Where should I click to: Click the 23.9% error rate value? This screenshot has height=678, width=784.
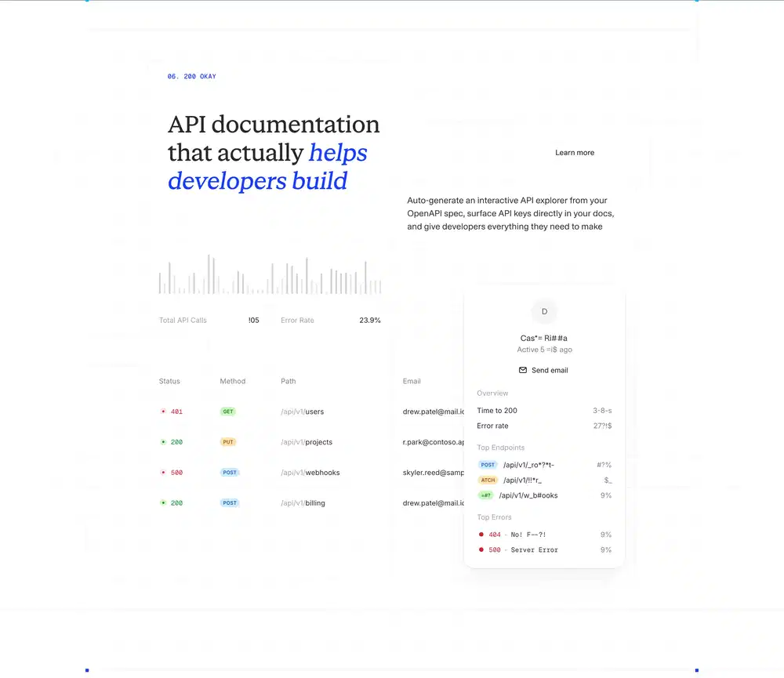pos(370,320)
